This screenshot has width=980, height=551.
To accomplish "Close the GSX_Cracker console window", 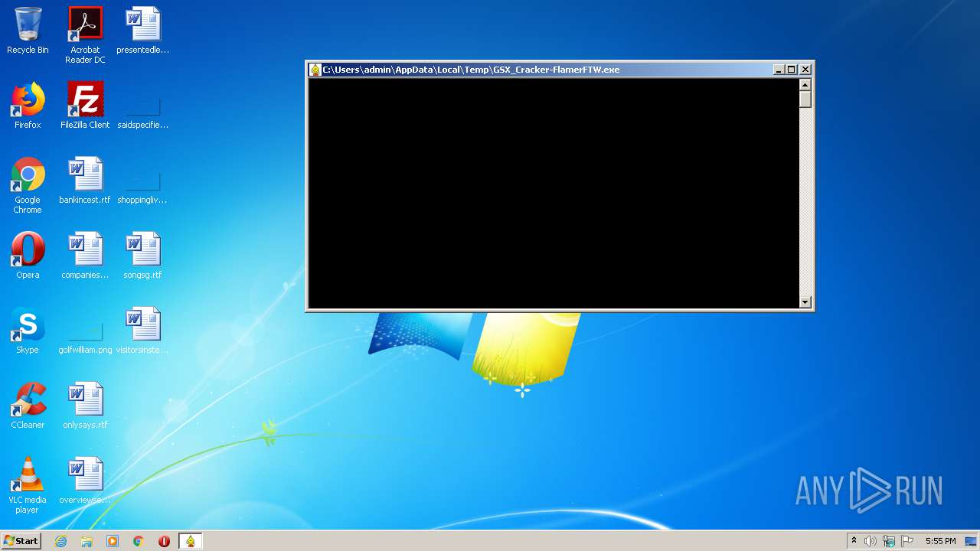I will (805, 70).
